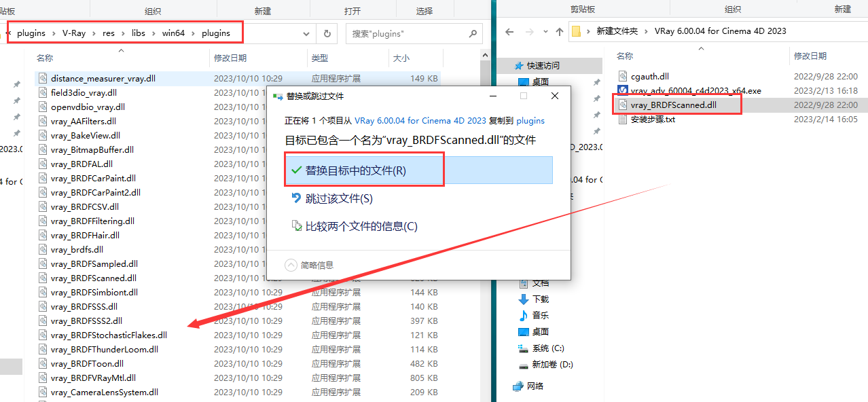The width and height of the screenshot is (868, 402).
Task: Select vray_brdfs.dll file
Action: tap(77, 249)
